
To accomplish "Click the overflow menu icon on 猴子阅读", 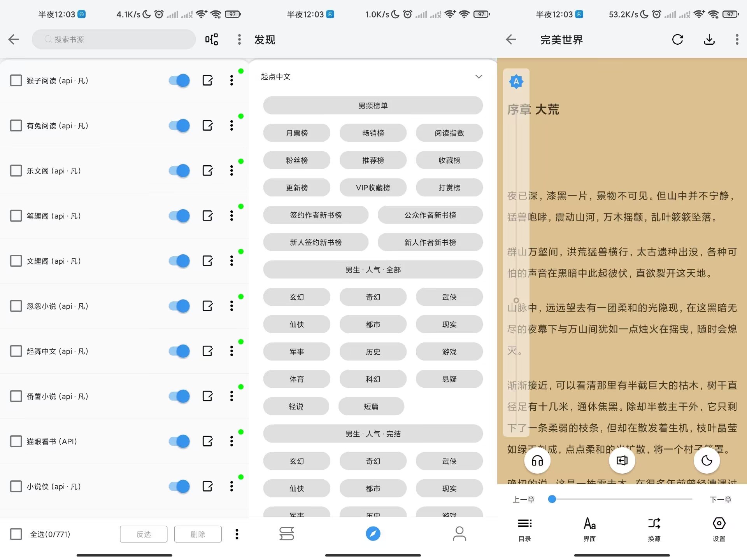I will point(233,80).
